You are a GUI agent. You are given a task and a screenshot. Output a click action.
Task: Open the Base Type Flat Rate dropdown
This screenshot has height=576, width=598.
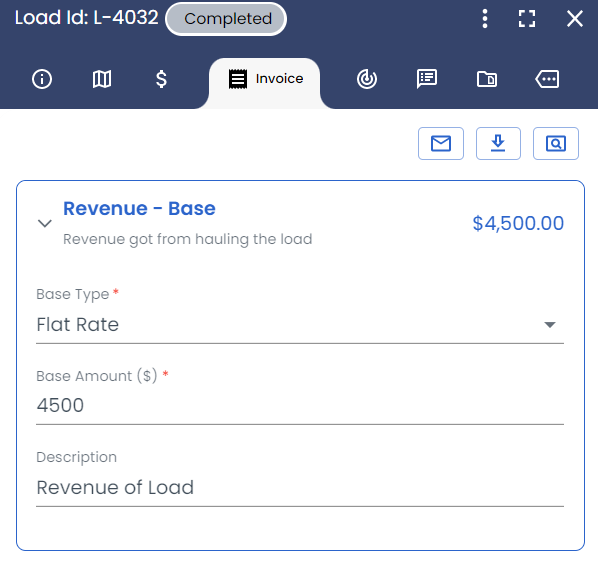coord(300,325)
